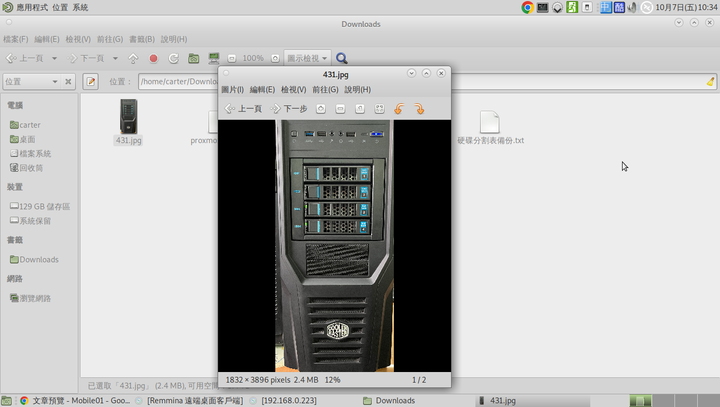Open 前往(G) menu in image viewer
Screen dimensions: 720x407
tap(325, 90)
